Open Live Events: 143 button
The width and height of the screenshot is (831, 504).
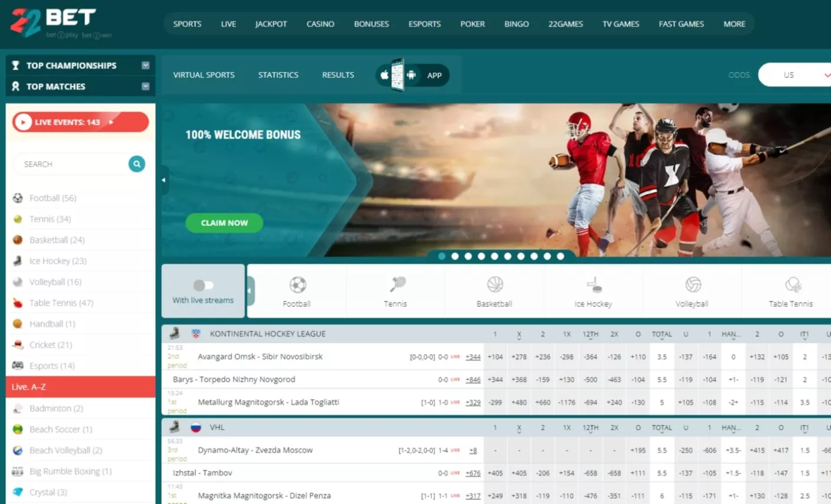80,122
